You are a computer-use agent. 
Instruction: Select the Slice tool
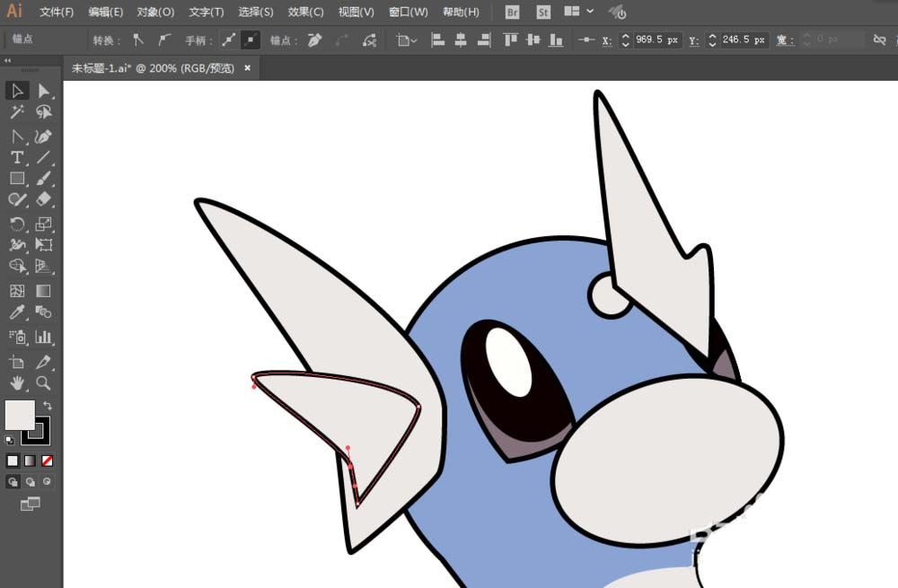(x=43, y=362)
